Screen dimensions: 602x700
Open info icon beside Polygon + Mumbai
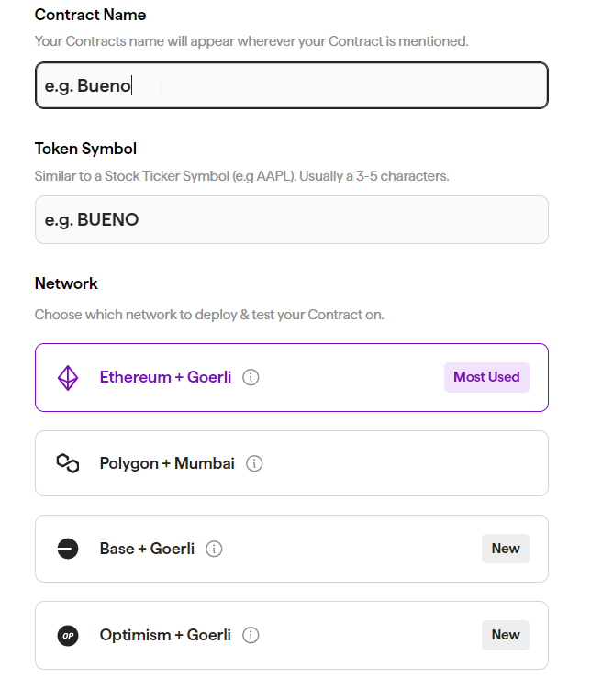coord(254,463)
